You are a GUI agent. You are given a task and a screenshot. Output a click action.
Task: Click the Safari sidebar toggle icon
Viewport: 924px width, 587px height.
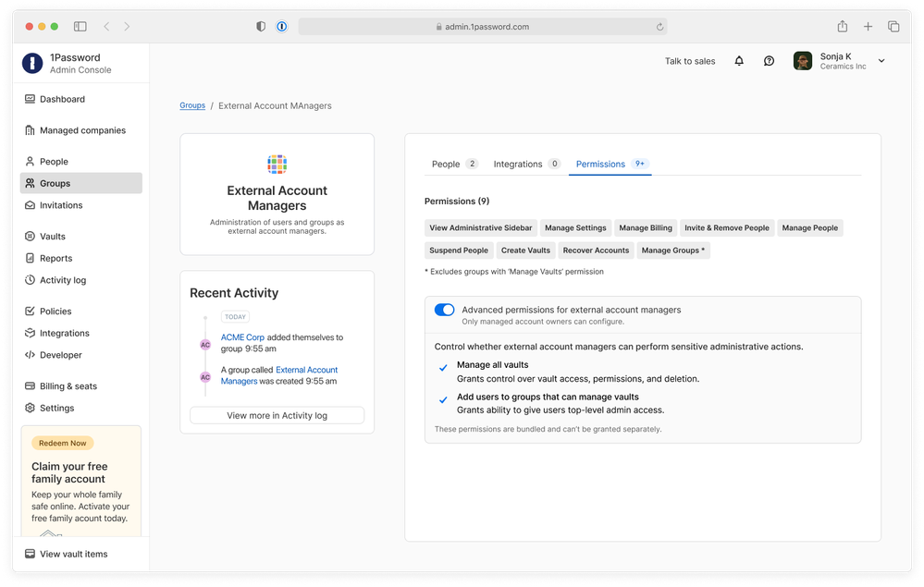[80, 27]
